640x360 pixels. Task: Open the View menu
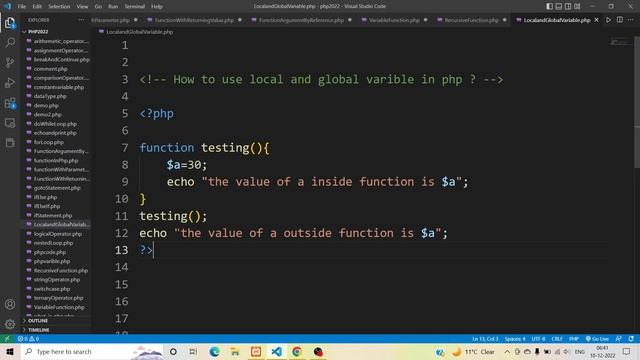tap(82, 6)
